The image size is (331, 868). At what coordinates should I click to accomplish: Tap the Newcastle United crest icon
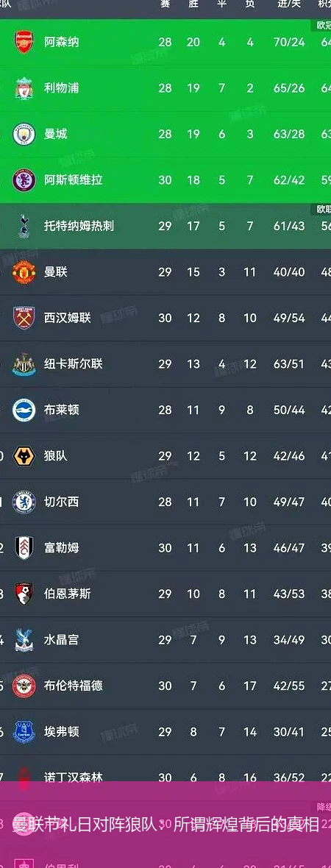tap(24, 363)
